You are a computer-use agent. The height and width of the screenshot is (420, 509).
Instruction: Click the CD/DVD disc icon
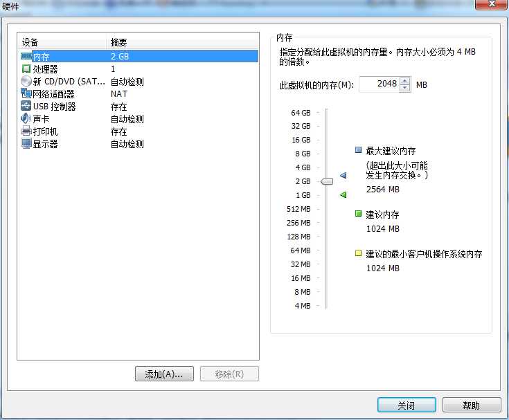pyautogui.click(x=26, y=81)
